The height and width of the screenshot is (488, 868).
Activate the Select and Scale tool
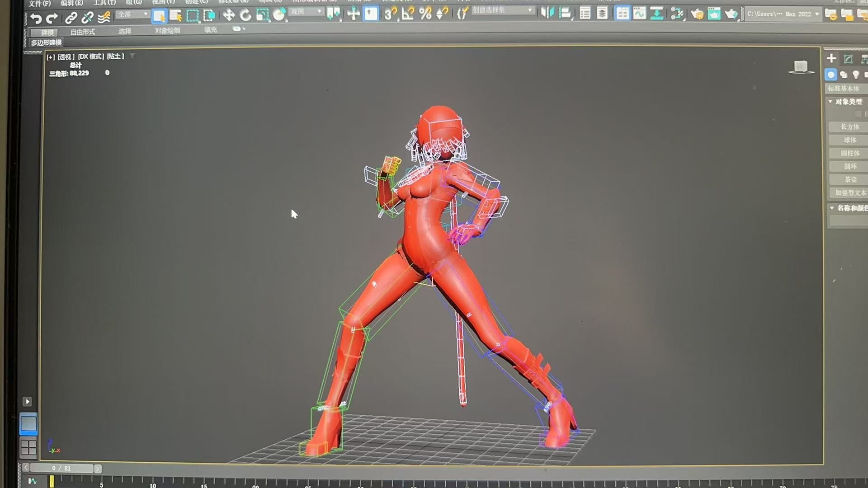262,15
